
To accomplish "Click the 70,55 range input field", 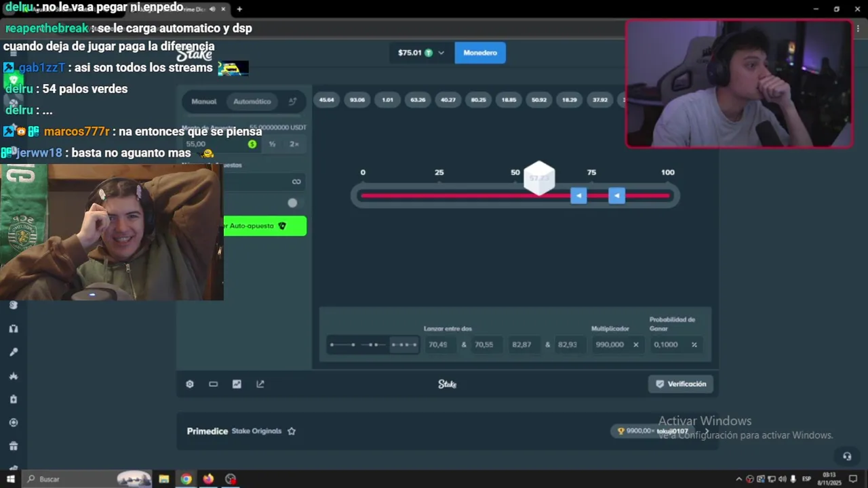I will (488, 344).
